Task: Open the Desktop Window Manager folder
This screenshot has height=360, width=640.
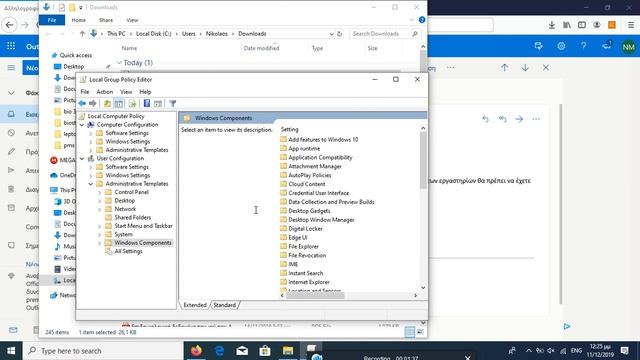Action: point(321,220)
